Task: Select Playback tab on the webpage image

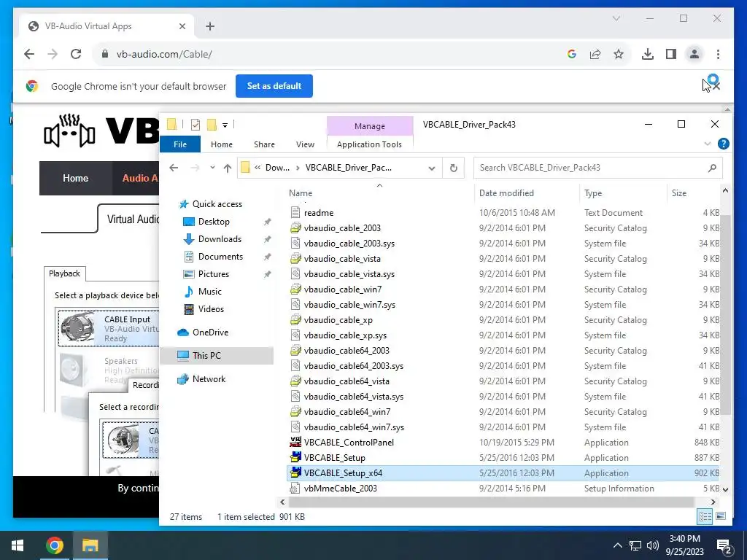Action: (x=64, y=273)
